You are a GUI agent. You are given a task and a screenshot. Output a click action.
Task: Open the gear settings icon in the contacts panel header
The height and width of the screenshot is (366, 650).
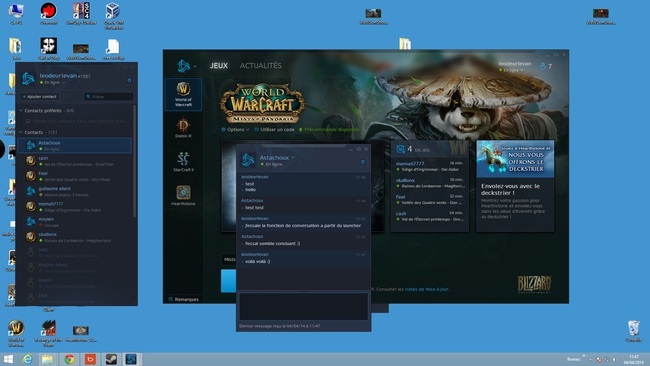click(129, 80)
